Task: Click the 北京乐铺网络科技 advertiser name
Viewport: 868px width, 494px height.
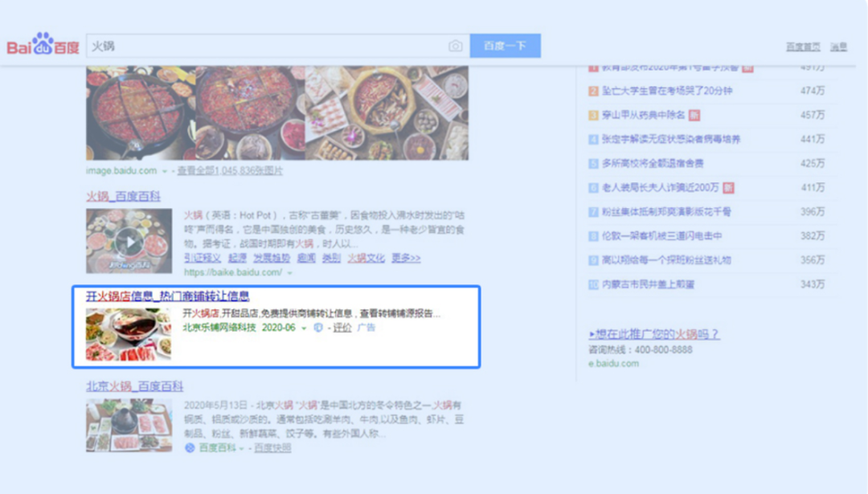Action: tap(219, 328)
